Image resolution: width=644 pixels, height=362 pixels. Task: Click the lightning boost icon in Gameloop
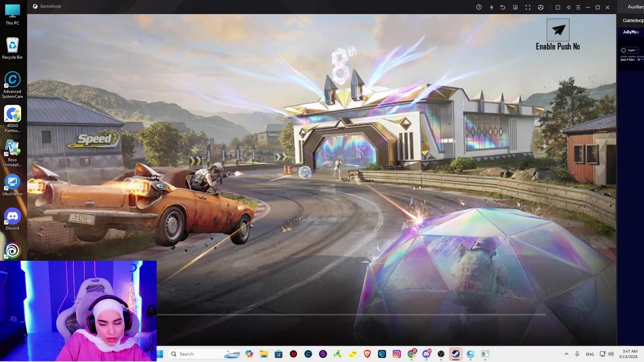pos(492,7)
